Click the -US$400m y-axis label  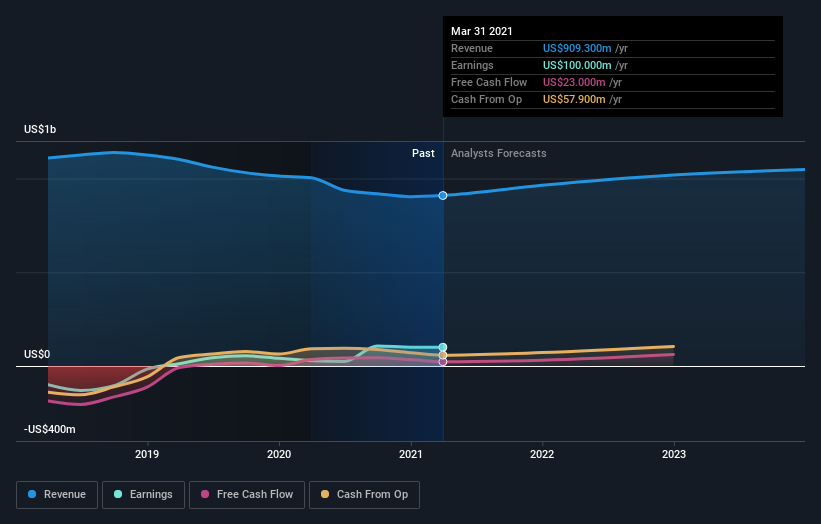coord(50,429)
